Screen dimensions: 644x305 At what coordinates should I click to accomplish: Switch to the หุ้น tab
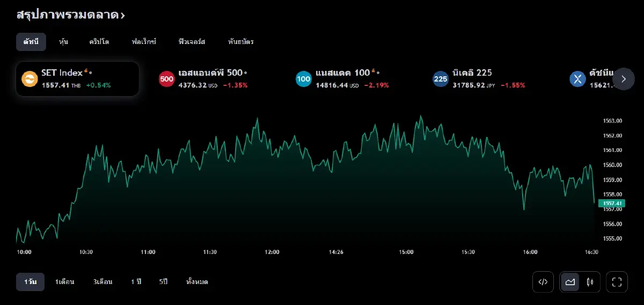coord(63,41)
